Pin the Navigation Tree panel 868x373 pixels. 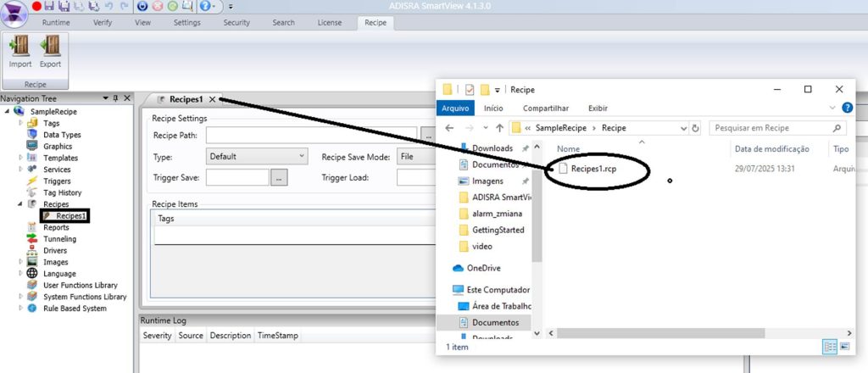(116, 98)
